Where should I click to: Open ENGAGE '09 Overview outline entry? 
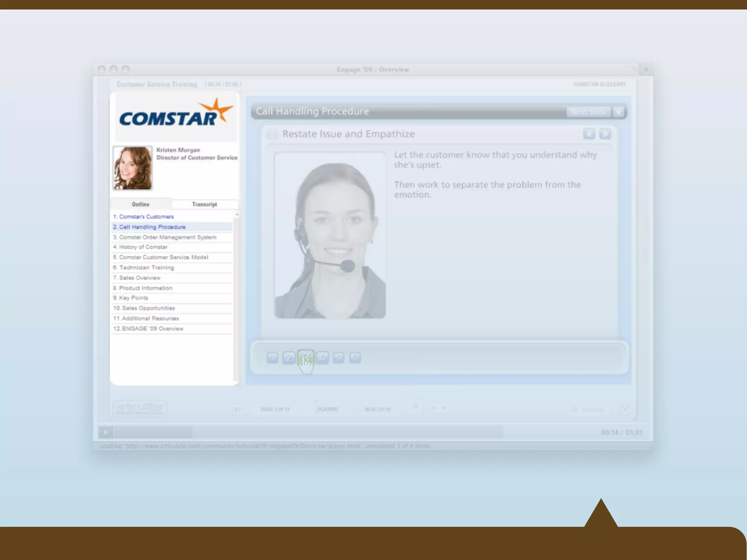152,328
